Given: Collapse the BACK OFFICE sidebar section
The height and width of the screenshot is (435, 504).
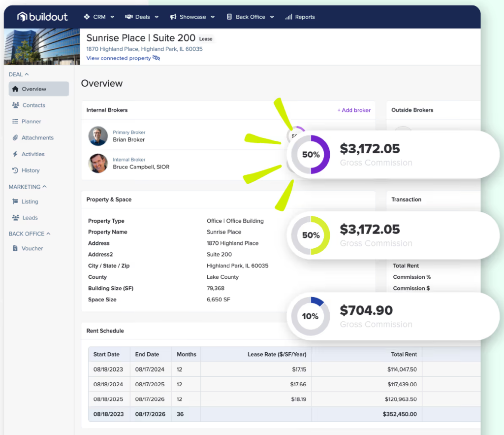Looking at the screenshot, I should coord(30,234).
